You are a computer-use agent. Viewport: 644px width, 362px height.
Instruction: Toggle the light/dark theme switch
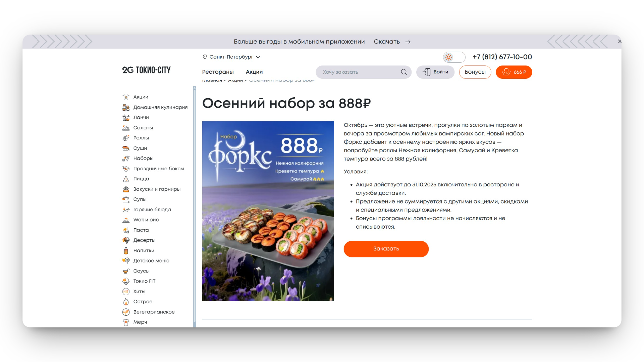[454, 57]
